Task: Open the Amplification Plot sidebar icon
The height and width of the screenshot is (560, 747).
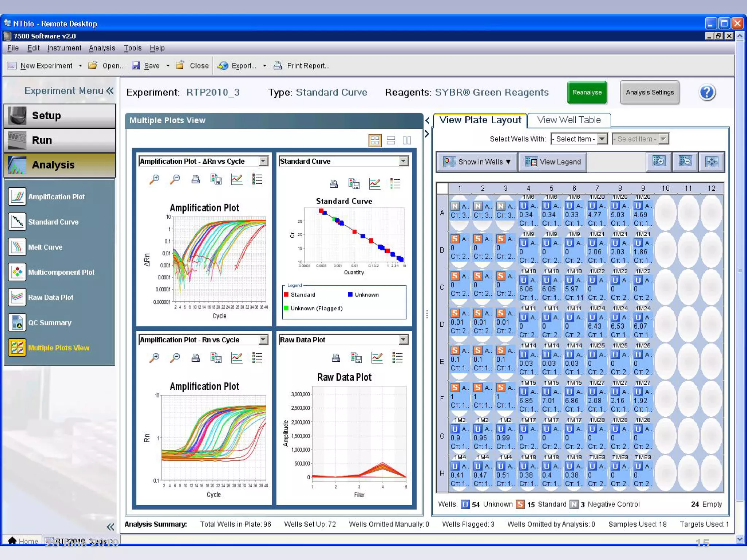Action: pos(17,197)
